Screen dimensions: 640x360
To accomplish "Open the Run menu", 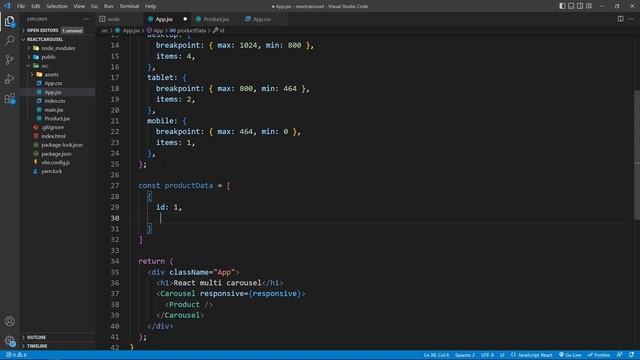I will click(109, 6).
